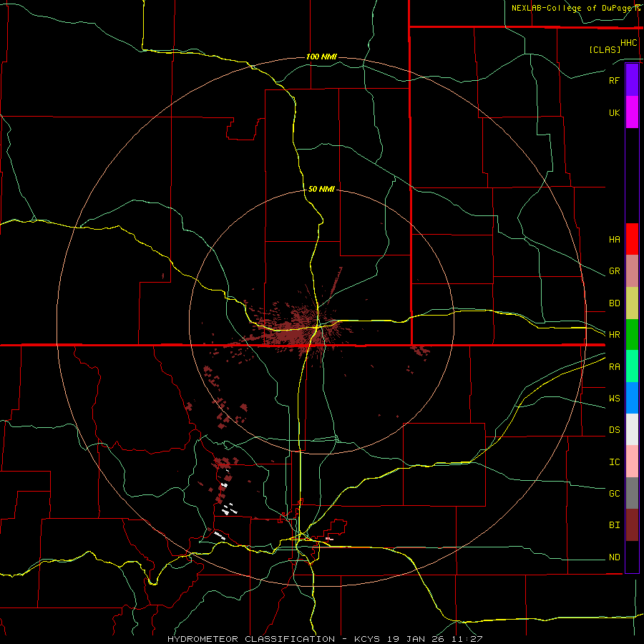
Task: Click the blue WS legend swatch
Action: pyautogui.click(x=632, y=398)
